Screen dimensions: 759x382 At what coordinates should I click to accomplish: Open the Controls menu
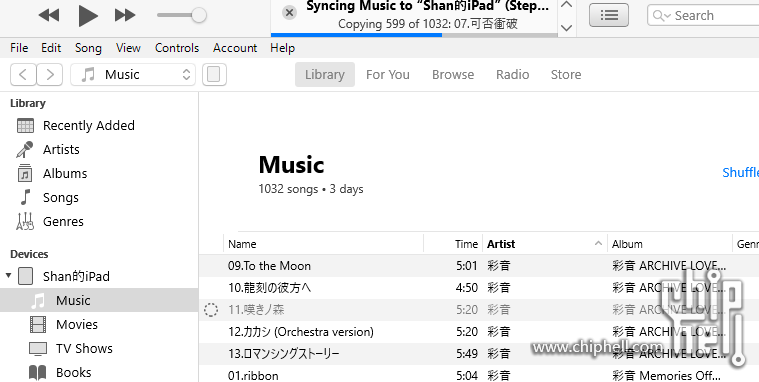[177, 48]
